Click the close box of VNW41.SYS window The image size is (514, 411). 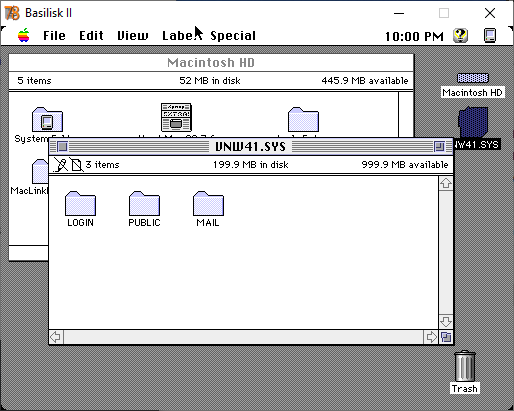(62, 147)
